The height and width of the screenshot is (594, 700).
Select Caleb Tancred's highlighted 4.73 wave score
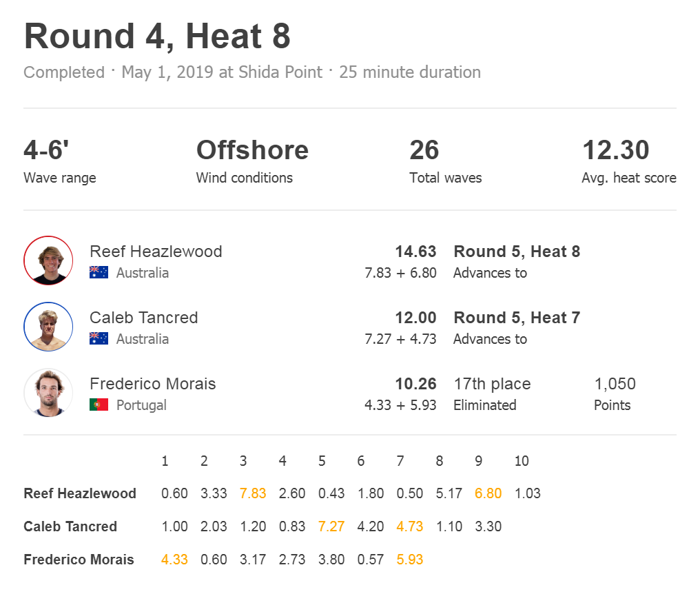coord(409,526)
